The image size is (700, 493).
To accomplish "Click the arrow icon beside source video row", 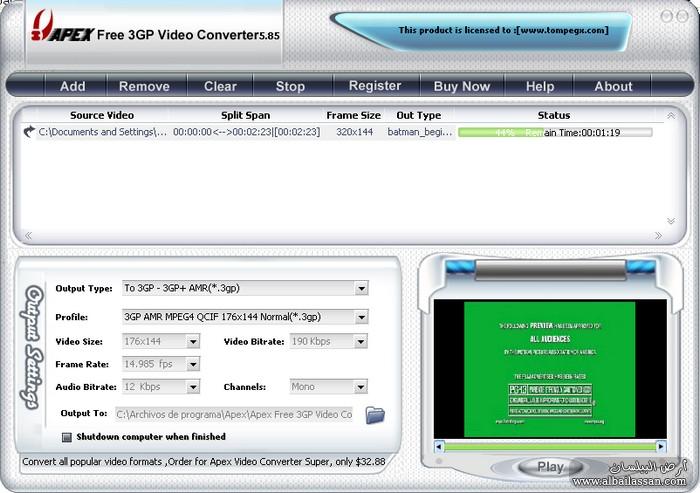I will click(29, 131).
